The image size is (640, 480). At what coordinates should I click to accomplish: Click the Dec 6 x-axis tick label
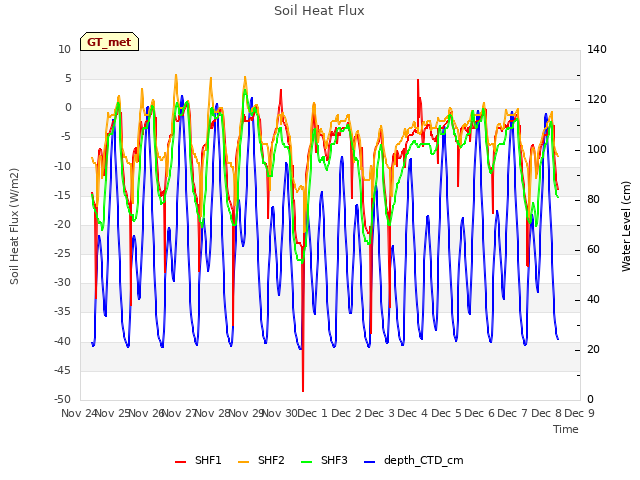point(479,413)
